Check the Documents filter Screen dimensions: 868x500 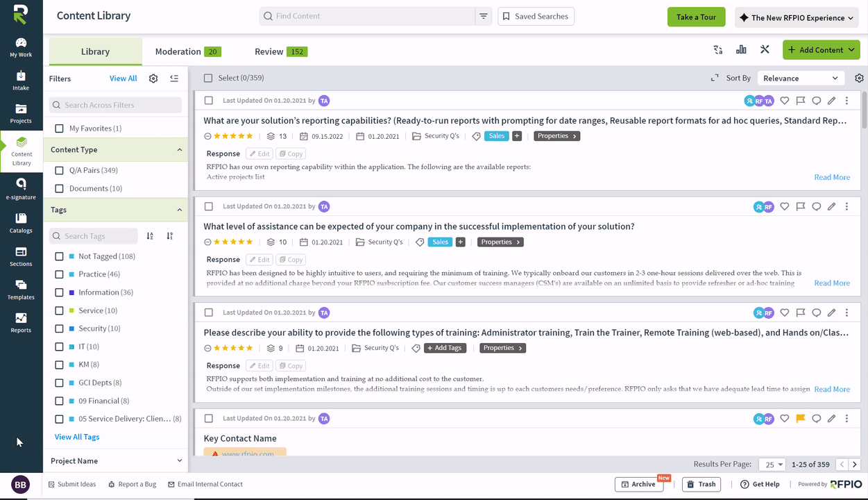[x=59, y=188]
